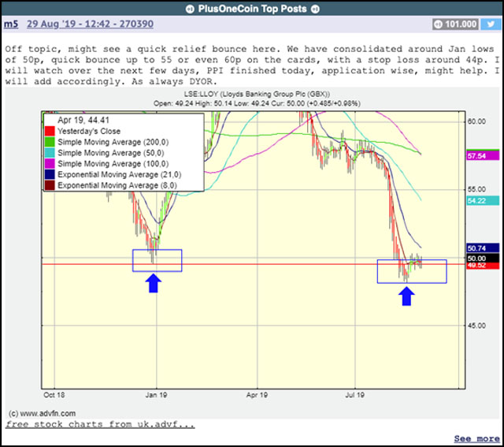Viewport: 504px width, 447px height.
Task: Click the 'free stock charts from uk.advf...' link
Action: tap(100, 424)
